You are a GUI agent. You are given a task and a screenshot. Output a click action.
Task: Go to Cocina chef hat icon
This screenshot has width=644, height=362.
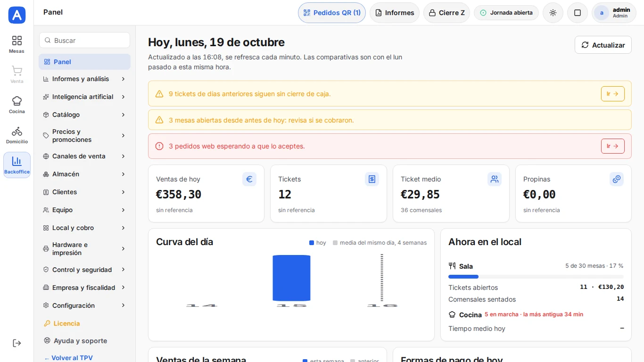[x=17, y=105]
